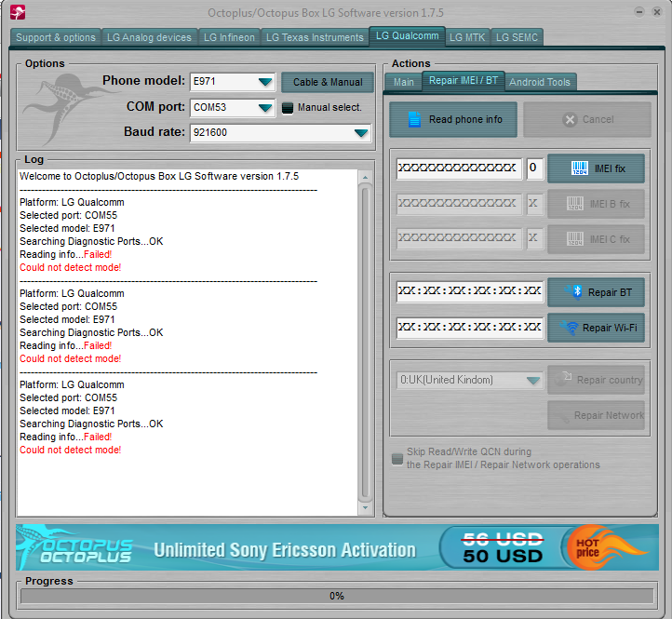The width and height of the screenshot is (672, 619).
Task: Click the Cable & Manual button
Action: coord(328,82)
